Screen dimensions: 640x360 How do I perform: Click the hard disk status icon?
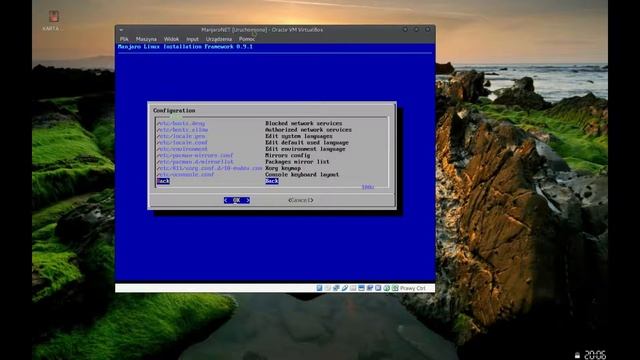[x=319, y=288]
